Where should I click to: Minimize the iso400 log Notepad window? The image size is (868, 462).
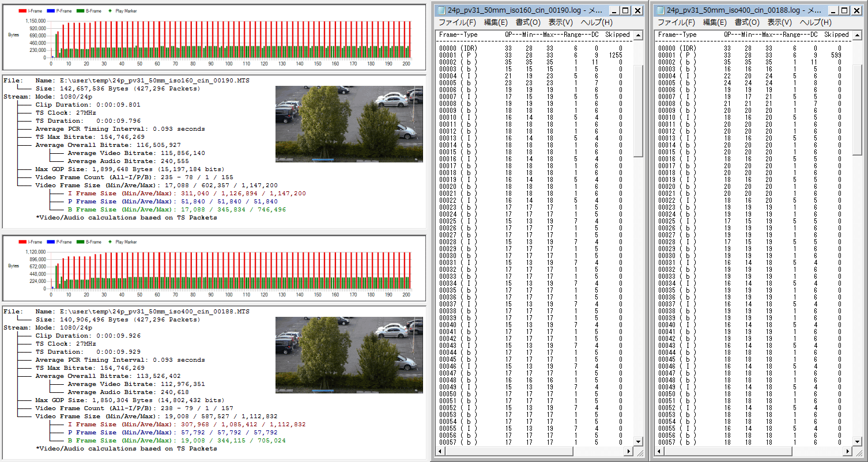(834, 10)
